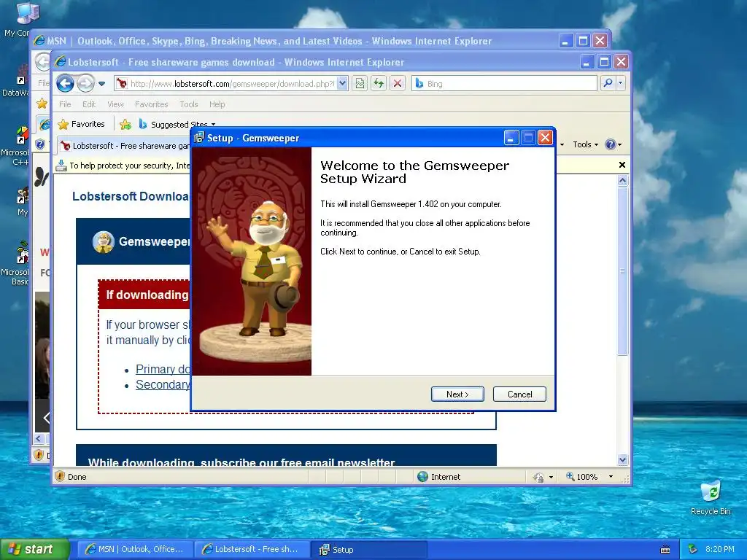
Task: Click the Secondary download link
Action: [163, 384]
